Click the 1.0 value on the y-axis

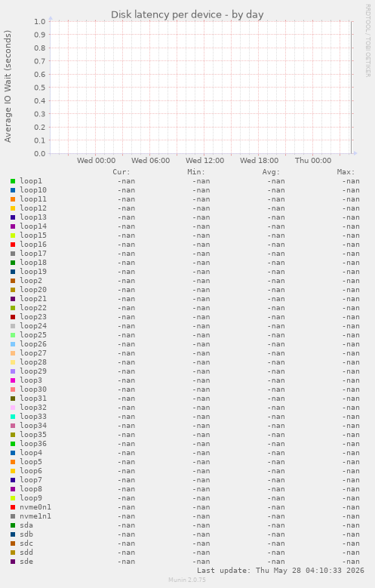coord(40,21)
